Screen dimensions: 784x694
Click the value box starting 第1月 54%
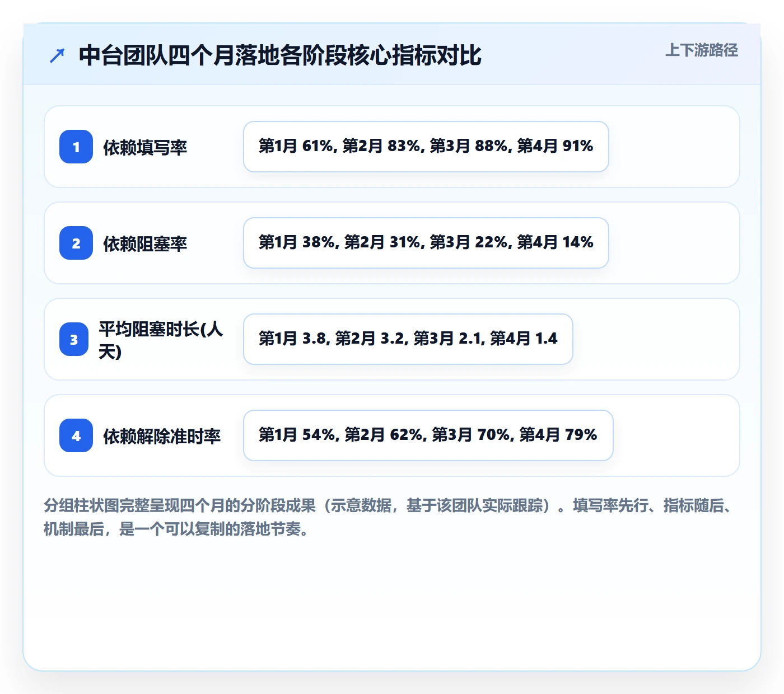coord(428,435)
